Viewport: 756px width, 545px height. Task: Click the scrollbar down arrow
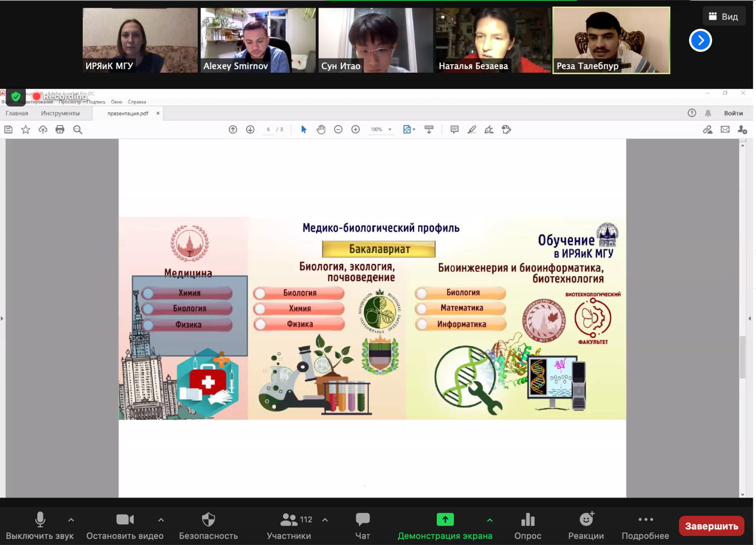(742, 494)
